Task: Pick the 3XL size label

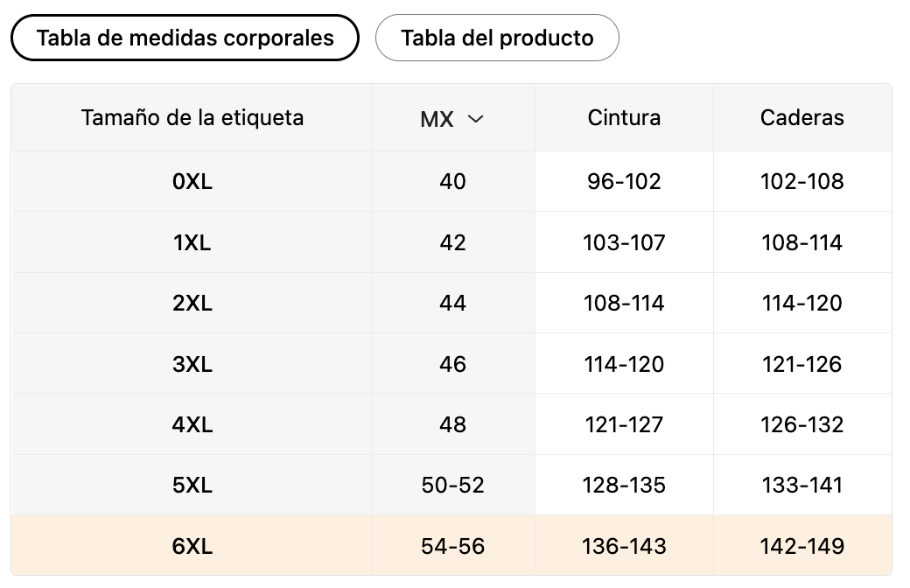Action: [192, 364]
